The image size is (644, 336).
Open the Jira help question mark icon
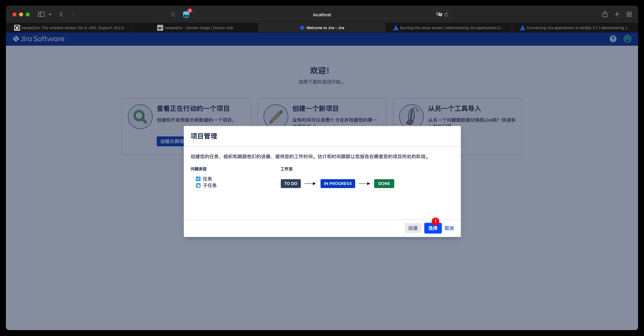613,39
